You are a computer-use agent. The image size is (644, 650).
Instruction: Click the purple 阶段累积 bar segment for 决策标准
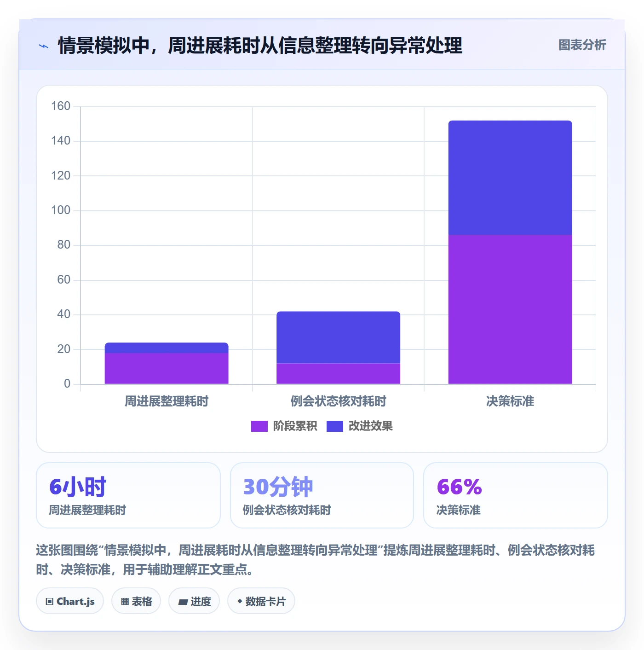(510, 309)
